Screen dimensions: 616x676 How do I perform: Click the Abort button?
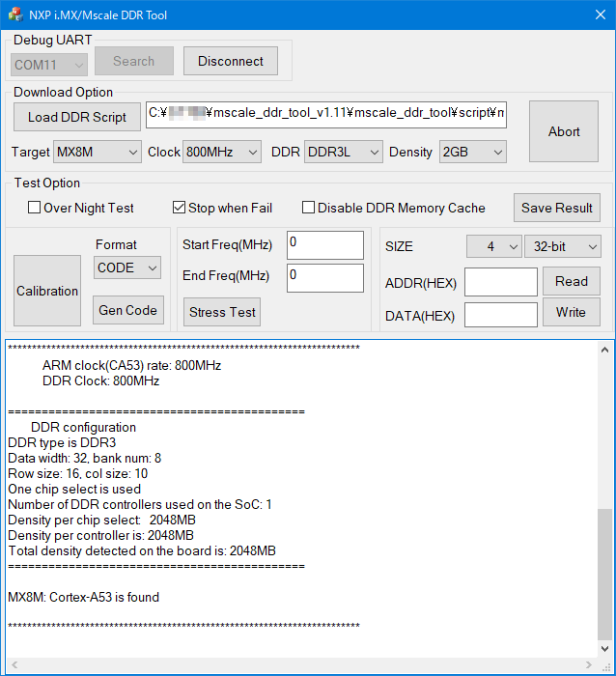point(564,131)
